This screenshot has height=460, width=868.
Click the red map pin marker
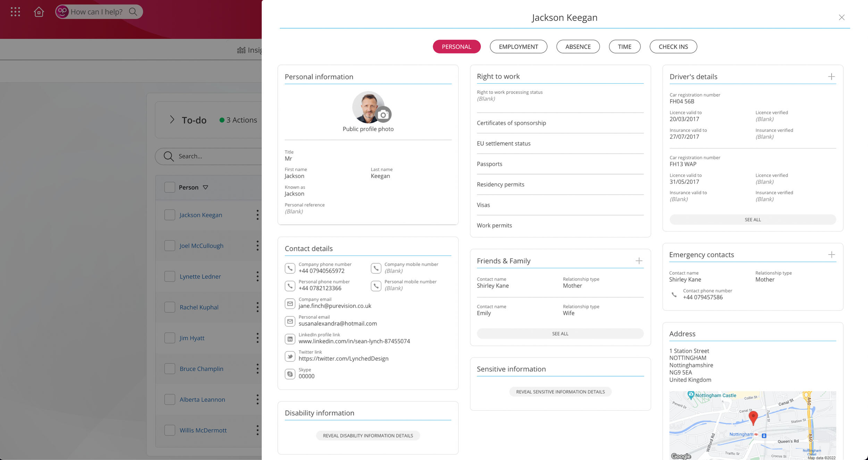753,418
